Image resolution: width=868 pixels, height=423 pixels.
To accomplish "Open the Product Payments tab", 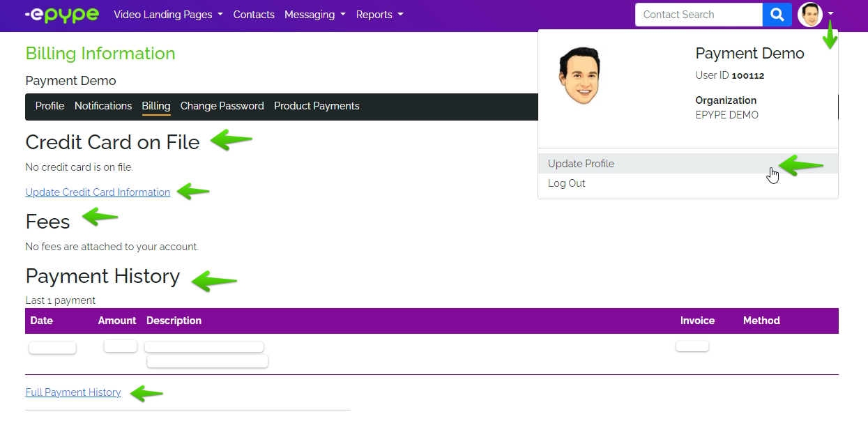I will [x=317, y=106].
